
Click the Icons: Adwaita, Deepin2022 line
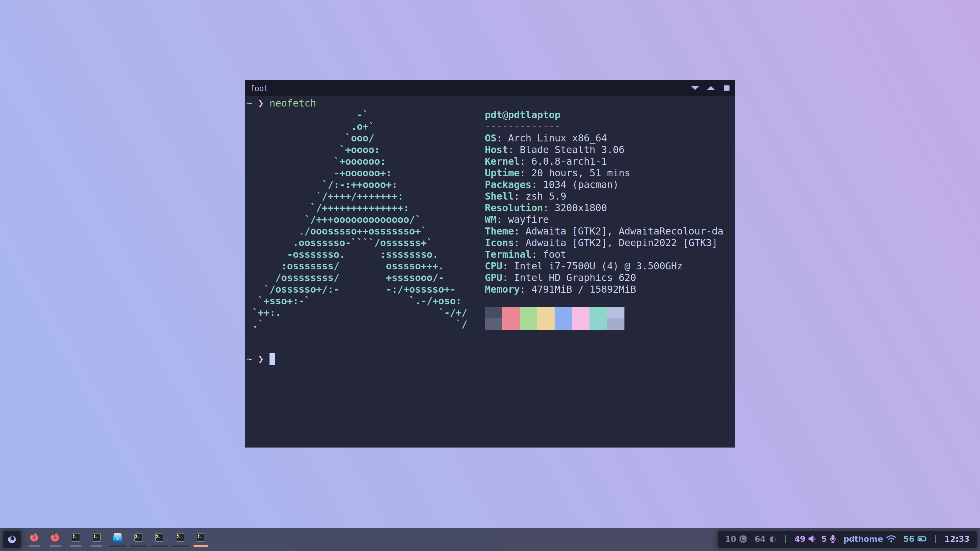[601, 243]
